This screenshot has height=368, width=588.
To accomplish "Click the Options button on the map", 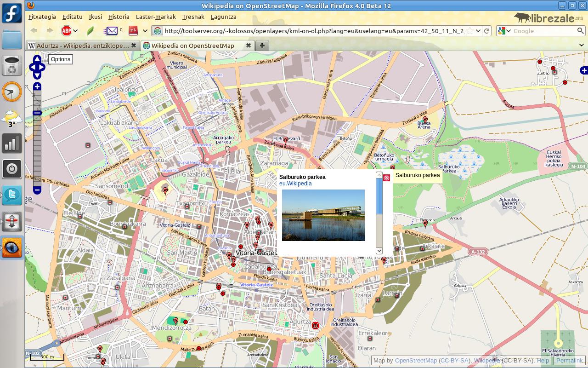I will tap(60, 59).
